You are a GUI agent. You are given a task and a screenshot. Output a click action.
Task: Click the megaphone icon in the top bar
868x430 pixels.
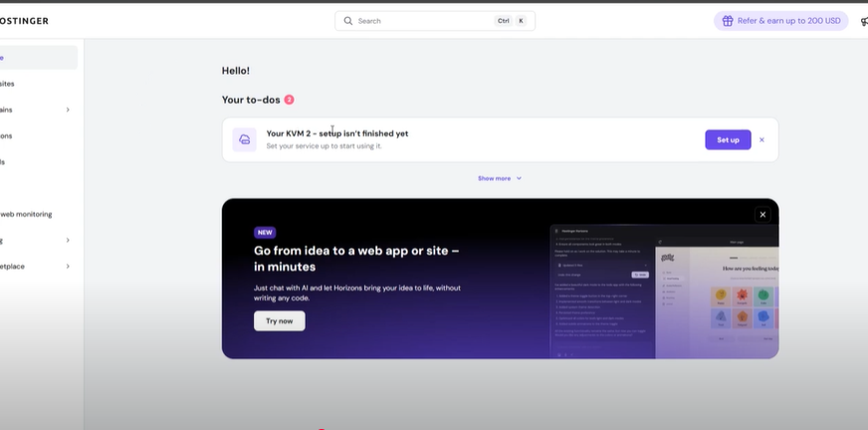[864, 22]
